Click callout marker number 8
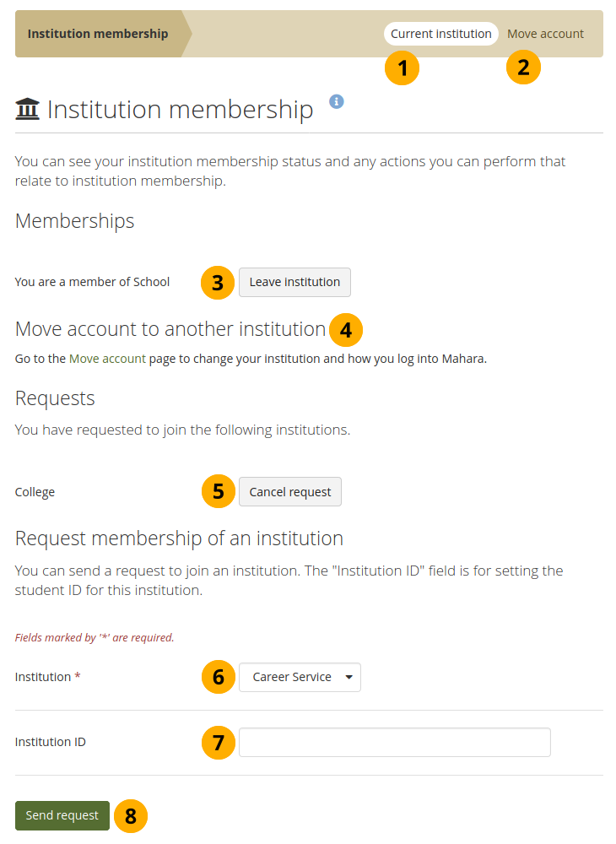Screen dimensions: 616x844 click(x=131, y=816)
